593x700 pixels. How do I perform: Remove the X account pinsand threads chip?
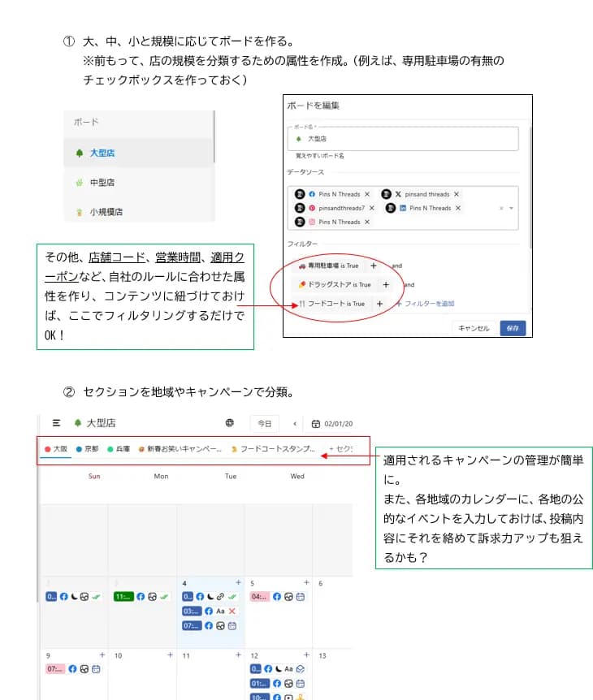click(457, 194)
